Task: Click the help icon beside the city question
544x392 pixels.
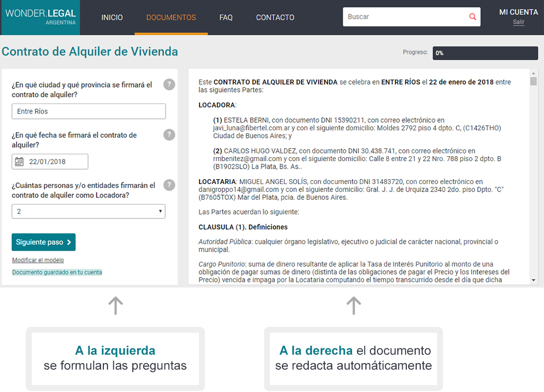Action: click(x=169, y=85)
